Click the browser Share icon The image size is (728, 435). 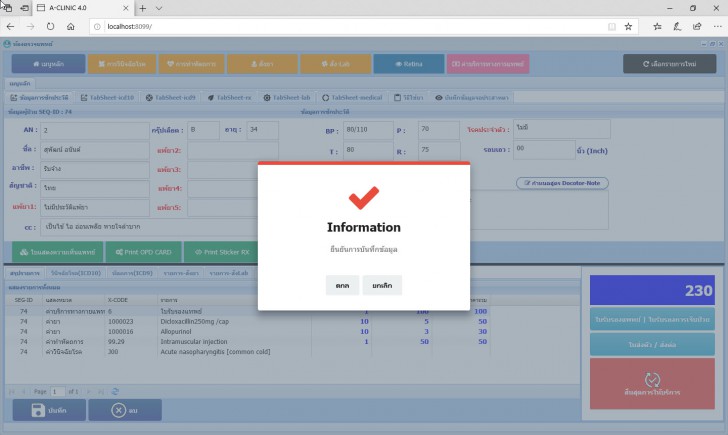tap(697, 26)
